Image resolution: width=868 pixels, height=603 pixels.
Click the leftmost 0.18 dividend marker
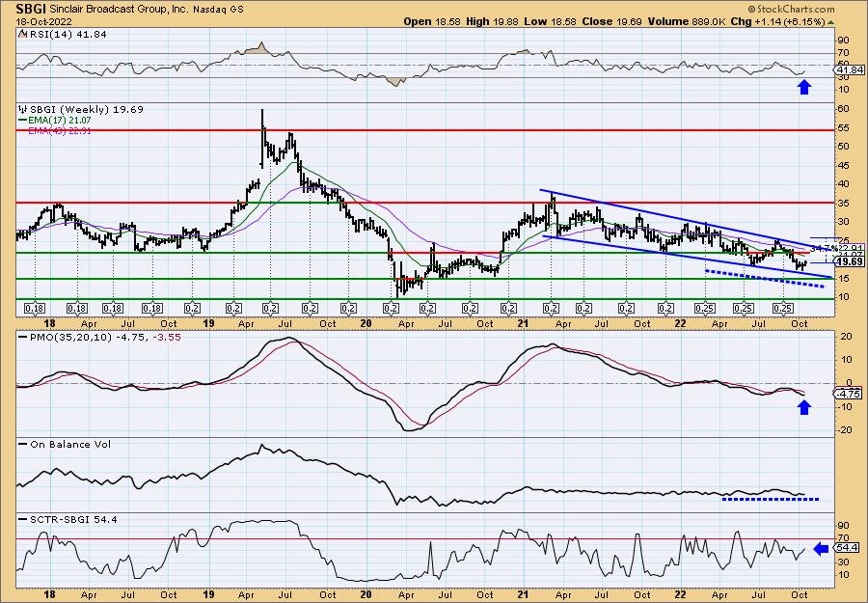(35, 308)
